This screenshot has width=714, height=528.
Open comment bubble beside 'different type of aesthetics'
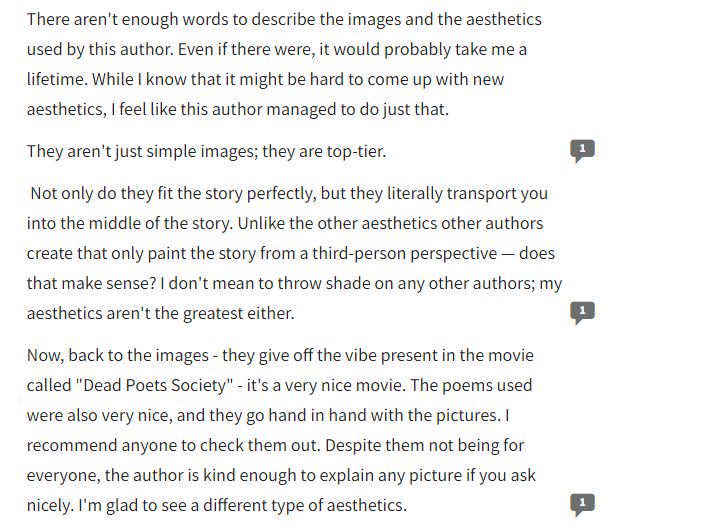[582, 505]
